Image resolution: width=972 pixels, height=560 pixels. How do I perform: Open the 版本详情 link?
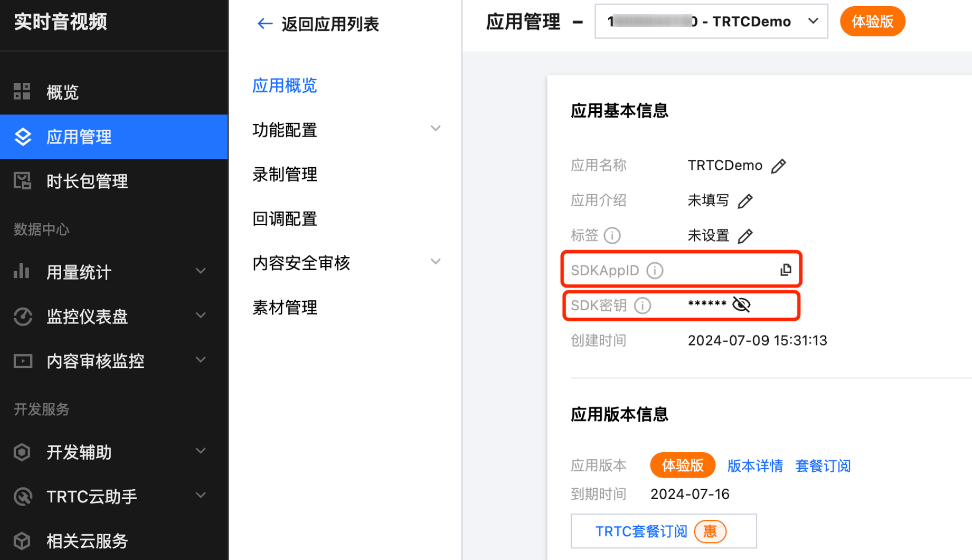click(x=755, y=466)
